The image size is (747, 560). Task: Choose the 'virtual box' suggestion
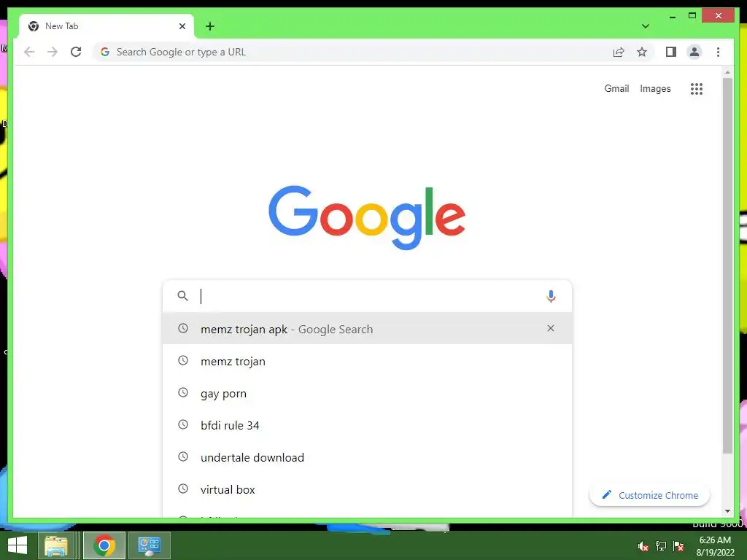pos(367,489)
